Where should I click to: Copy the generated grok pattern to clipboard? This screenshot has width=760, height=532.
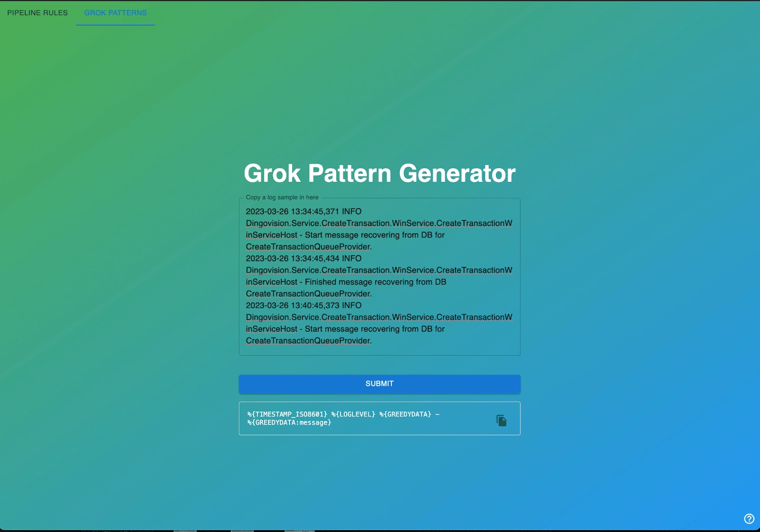point(501,420)
